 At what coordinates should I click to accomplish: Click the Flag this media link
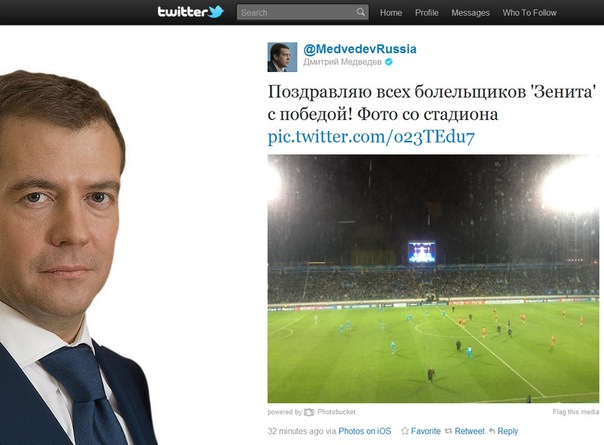click(576, 412)
